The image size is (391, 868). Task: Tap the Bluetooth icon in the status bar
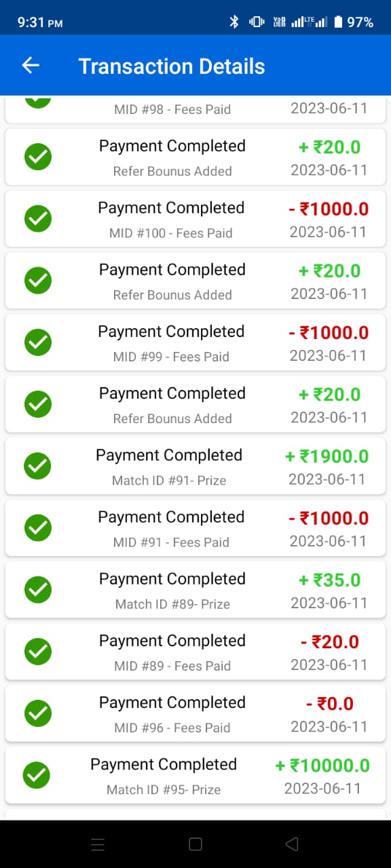pos(234,22)
